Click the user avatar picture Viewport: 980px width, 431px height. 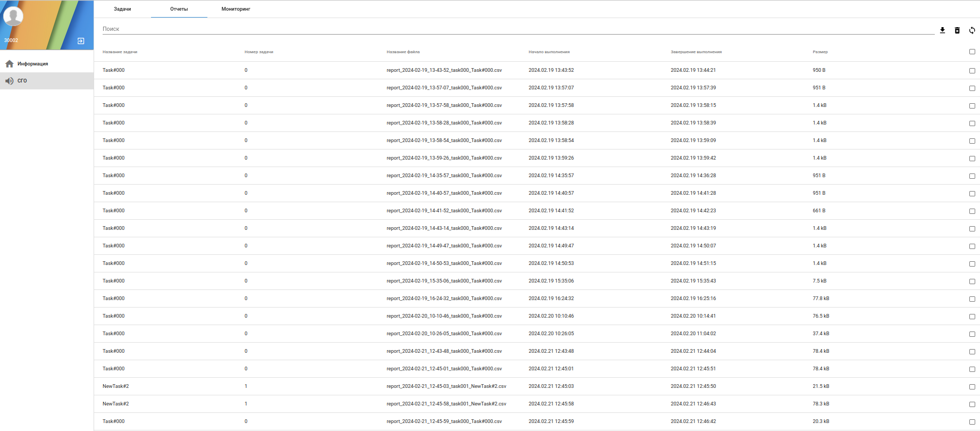pos(13,16)
